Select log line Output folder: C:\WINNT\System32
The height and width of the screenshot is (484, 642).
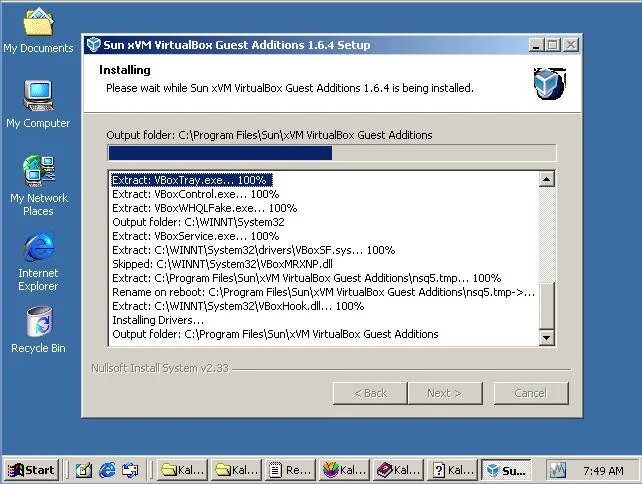tap(198, 222)
